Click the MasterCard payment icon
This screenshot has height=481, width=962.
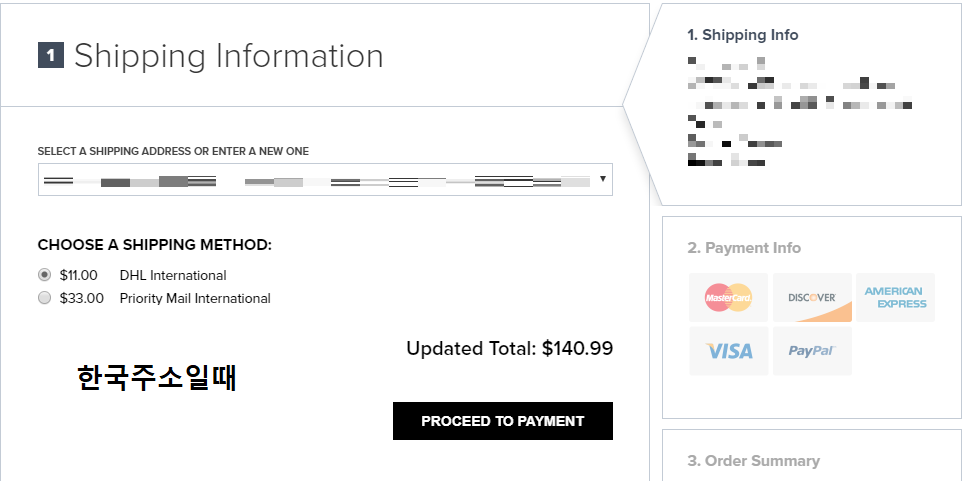click(729, 297)
